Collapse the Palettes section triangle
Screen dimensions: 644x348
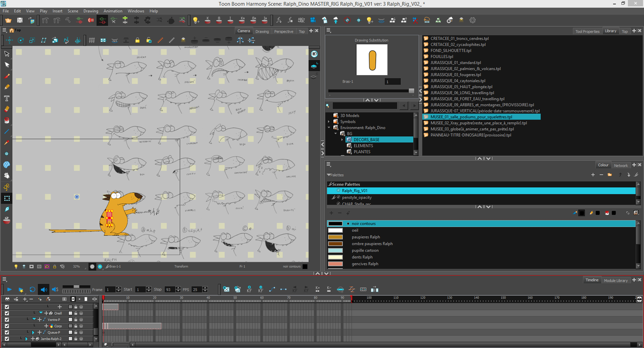pos(328,175)
